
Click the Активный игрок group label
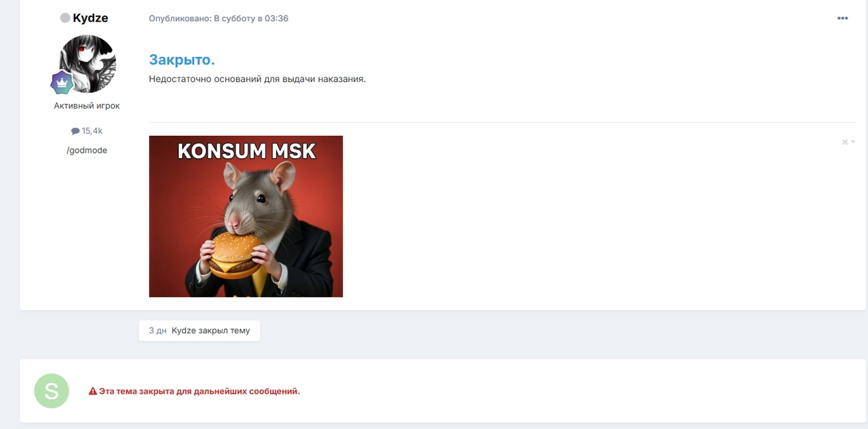click(87, 106)
